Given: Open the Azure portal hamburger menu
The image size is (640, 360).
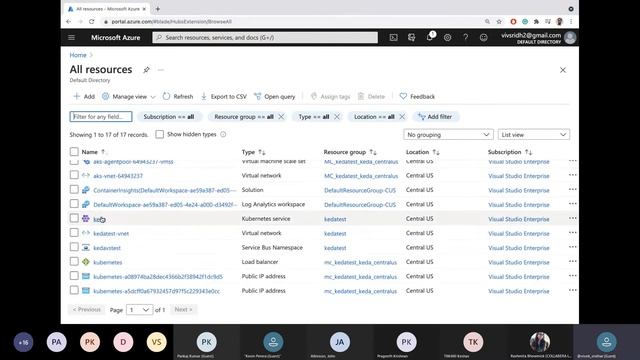Looking at the screenshot, I should (71, 38).
